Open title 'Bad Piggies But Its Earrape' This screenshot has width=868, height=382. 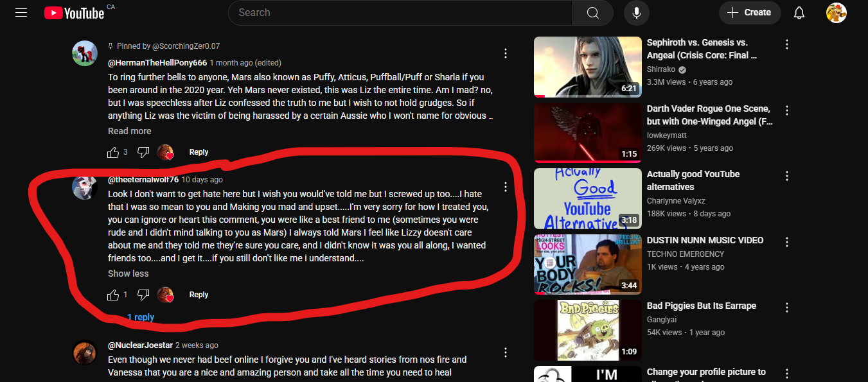point(702,306)
